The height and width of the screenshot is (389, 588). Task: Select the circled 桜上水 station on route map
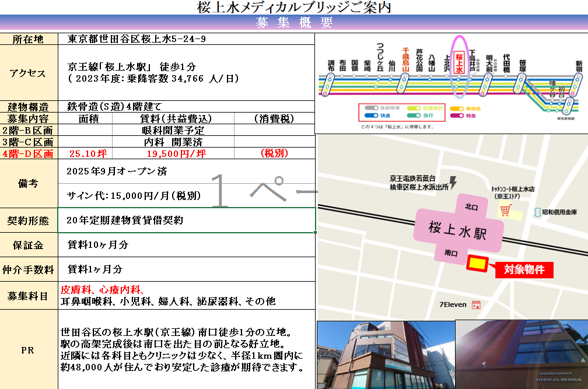coord(460,65)
